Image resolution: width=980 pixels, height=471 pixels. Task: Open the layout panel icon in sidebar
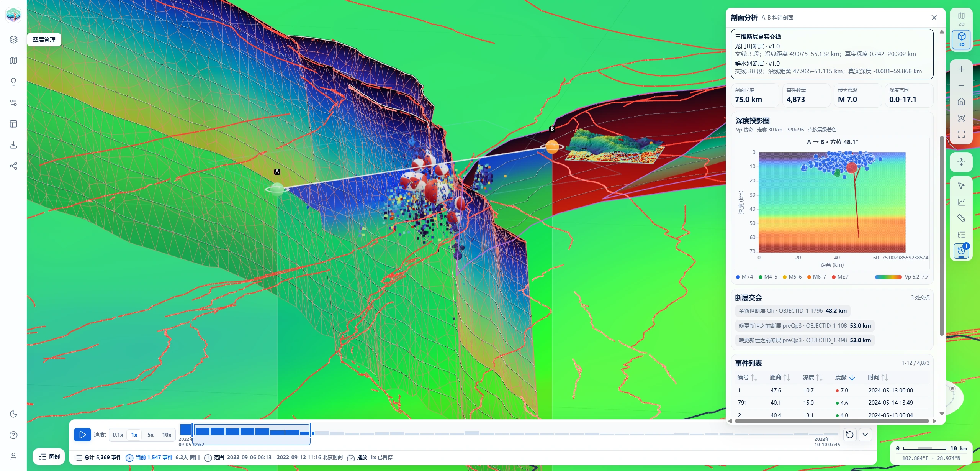click(13, 124)
